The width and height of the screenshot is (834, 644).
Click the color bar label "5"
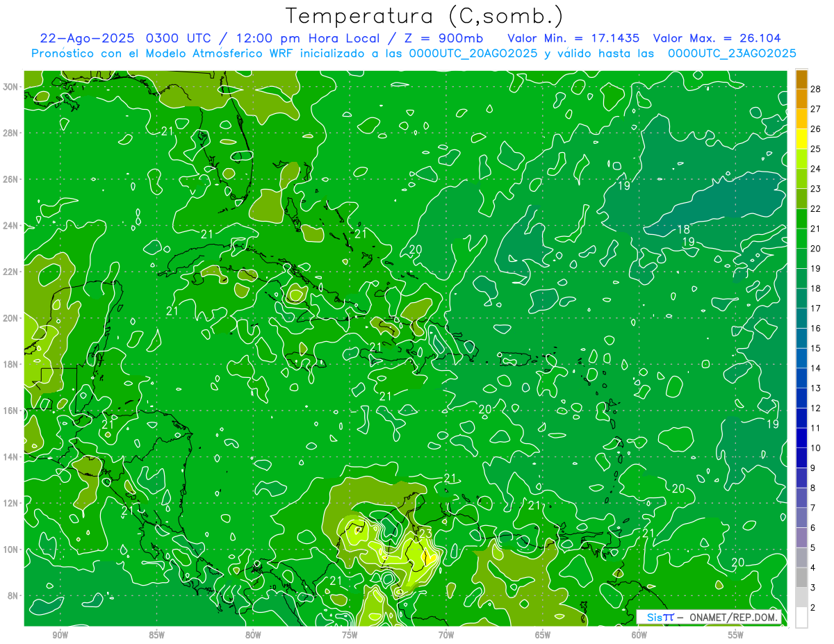point(813,547)
